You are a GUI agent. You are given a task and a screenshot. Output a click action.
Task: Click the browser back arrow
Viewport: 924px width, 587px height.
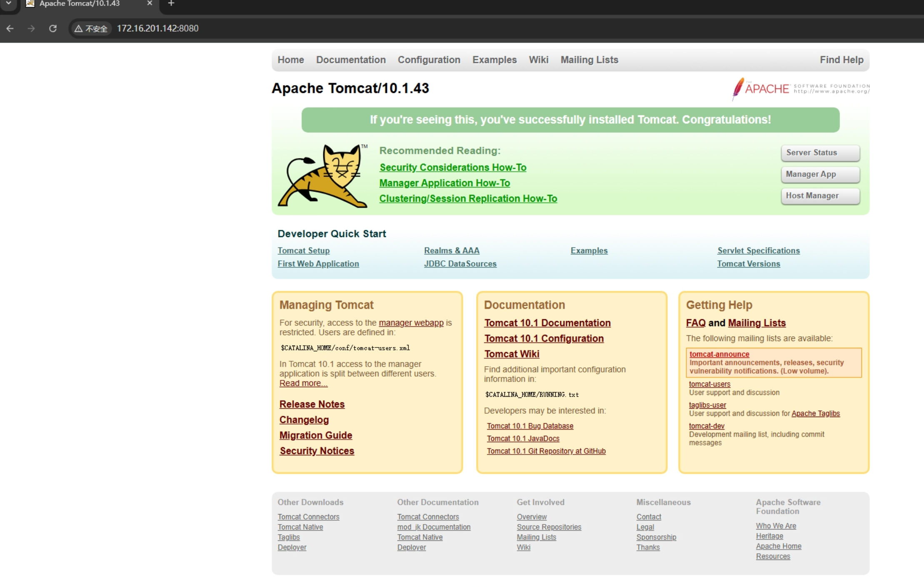[10, 28]
